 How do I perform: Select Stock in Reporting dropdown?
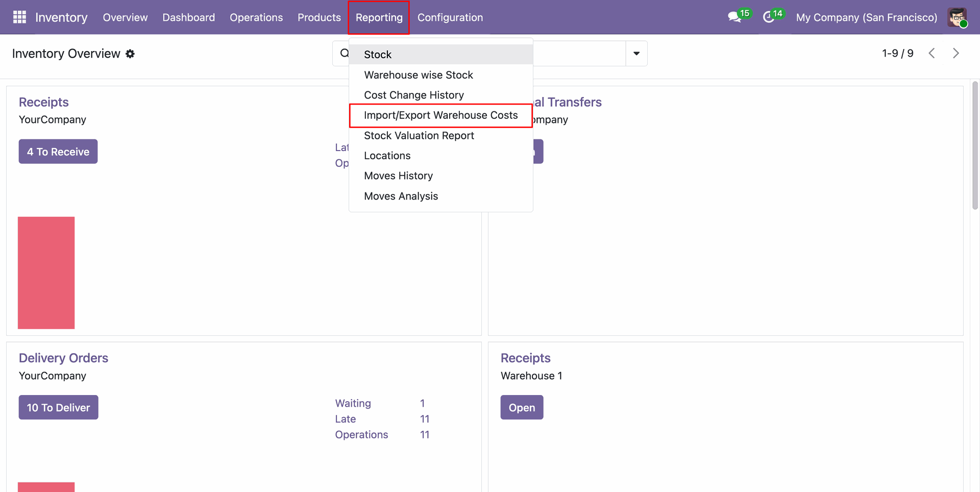[441, 54]
